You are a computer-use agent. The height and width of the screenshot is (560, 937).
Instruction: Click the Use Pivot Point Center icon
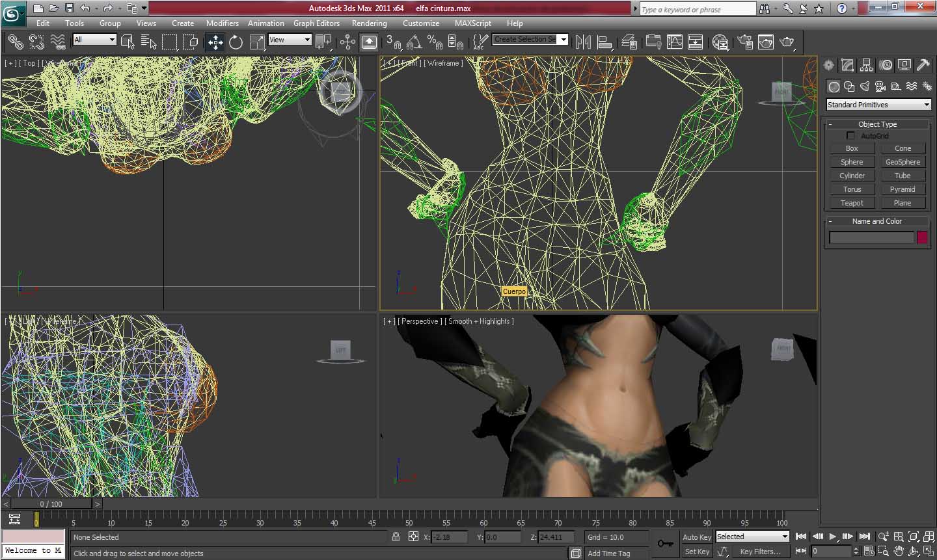(x=323, y=42)
